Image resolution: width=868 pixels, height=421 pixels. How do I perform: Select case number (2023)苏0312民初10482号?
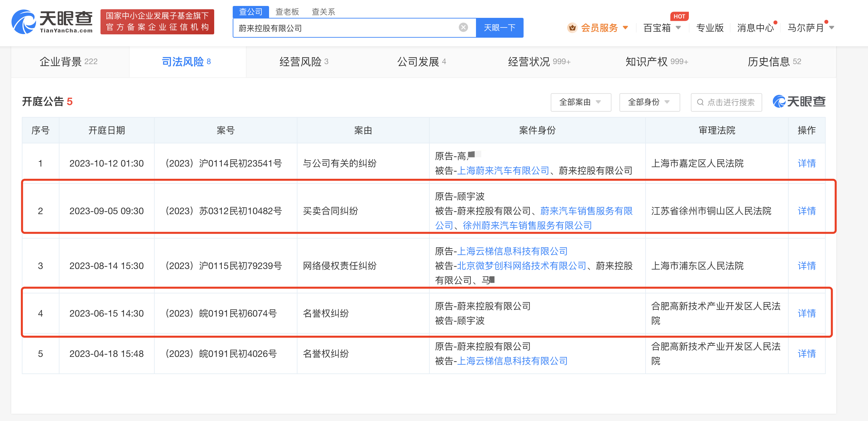[x=224, y=211]
